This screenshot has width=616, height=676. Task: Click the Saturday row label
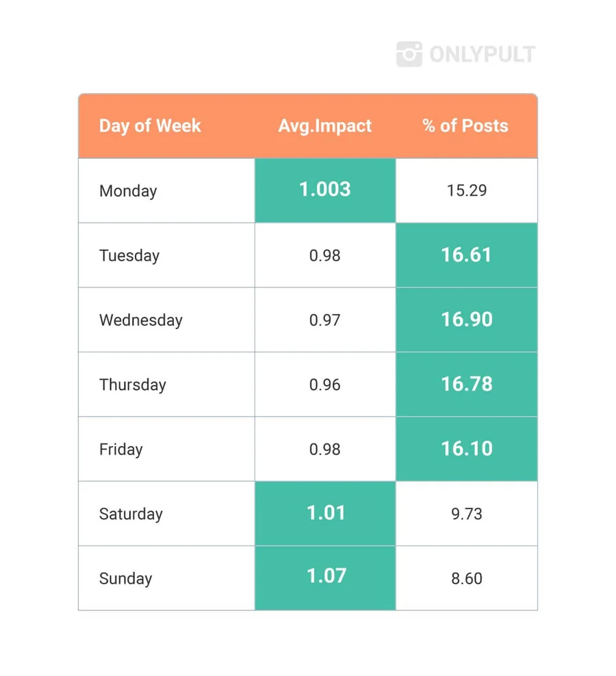click(x=131, y=514)
